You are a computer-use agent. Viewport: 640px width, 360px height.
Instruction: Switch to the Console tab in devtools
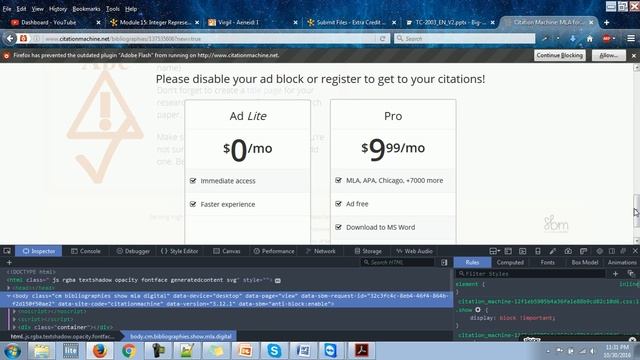click(x=86, y=251)
